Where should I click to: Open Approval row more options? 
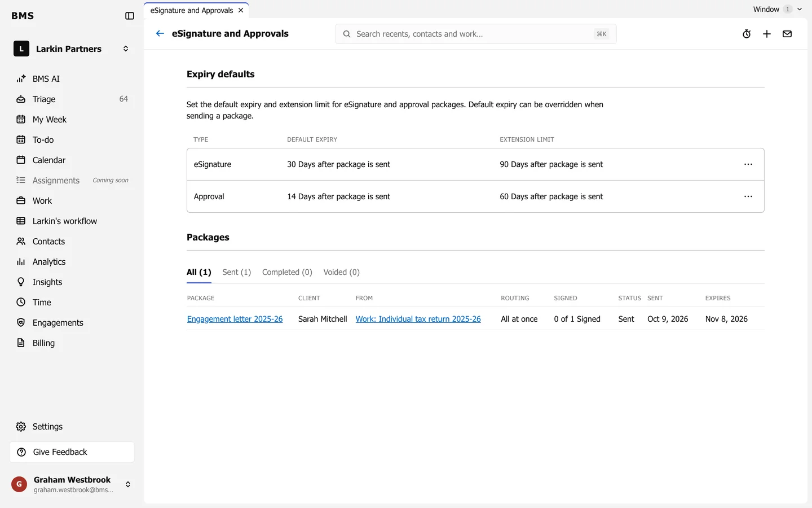click(x=748, y=196)
